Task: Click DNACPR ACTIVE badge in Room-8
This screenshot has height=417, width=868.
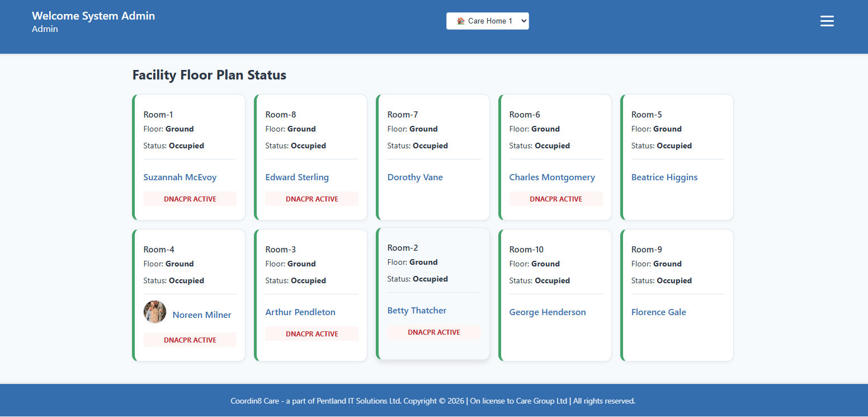Action: click(312, 199)
